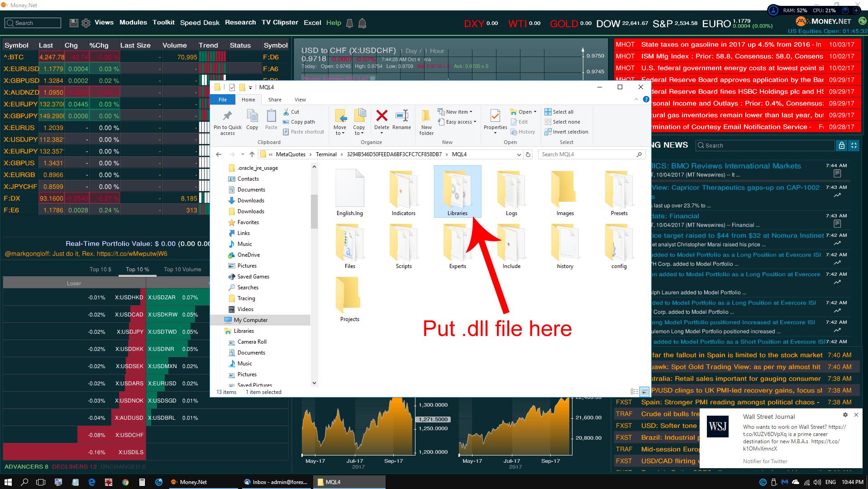Launch Microsoft Edge from the taskbar
Viewport: 868px width, 489px height.
click(92, 482)
